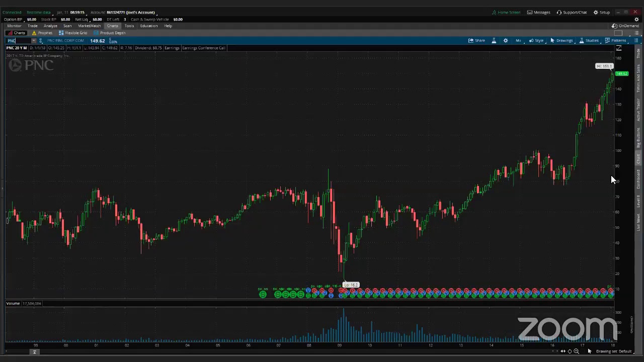Click the Cash & Sweep Vehicle label
Screen dimensions: 644x362
click(150, 19)
